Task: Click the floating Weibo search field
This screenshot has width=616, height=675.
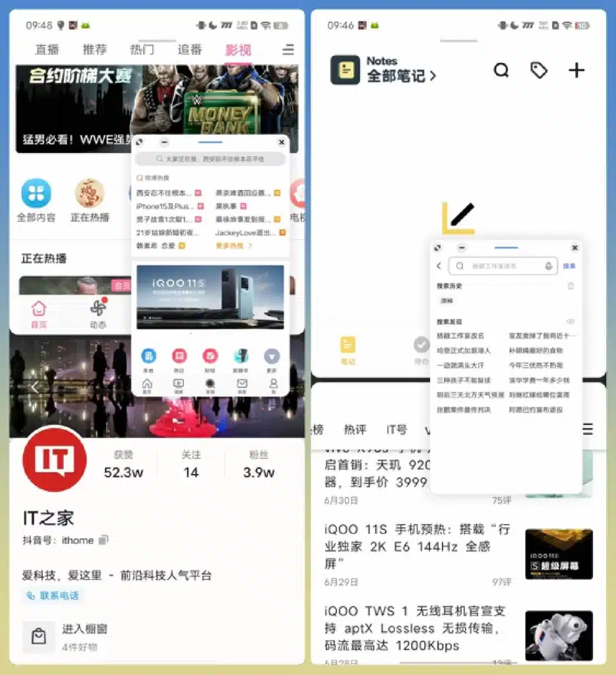Action: tap(210, 160)
